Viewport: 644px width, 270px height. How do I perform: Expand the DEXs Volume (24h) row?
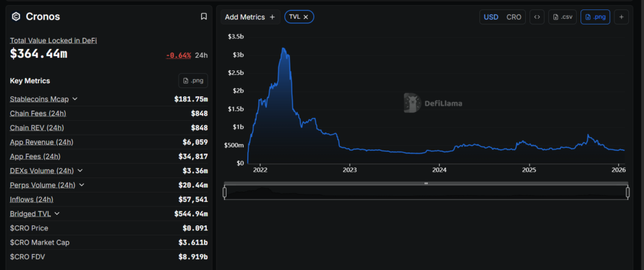pos(80,171)
